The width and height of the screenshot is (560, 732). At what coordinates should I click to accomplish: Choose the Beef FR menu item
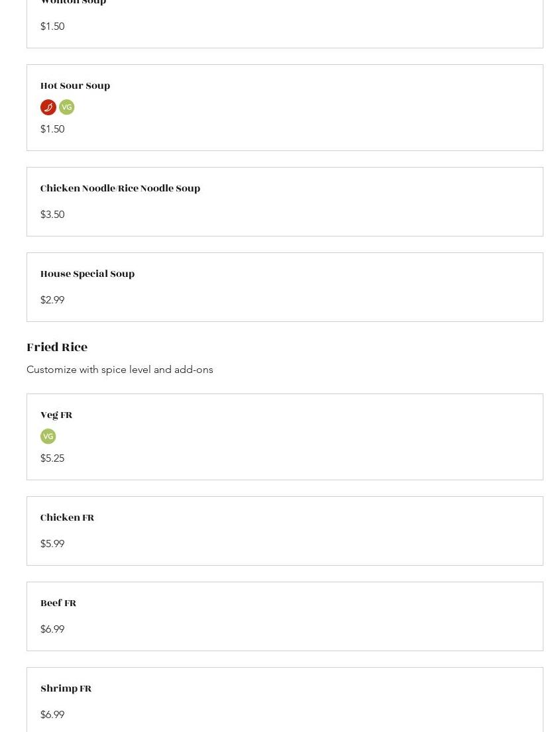pos(58,603)
